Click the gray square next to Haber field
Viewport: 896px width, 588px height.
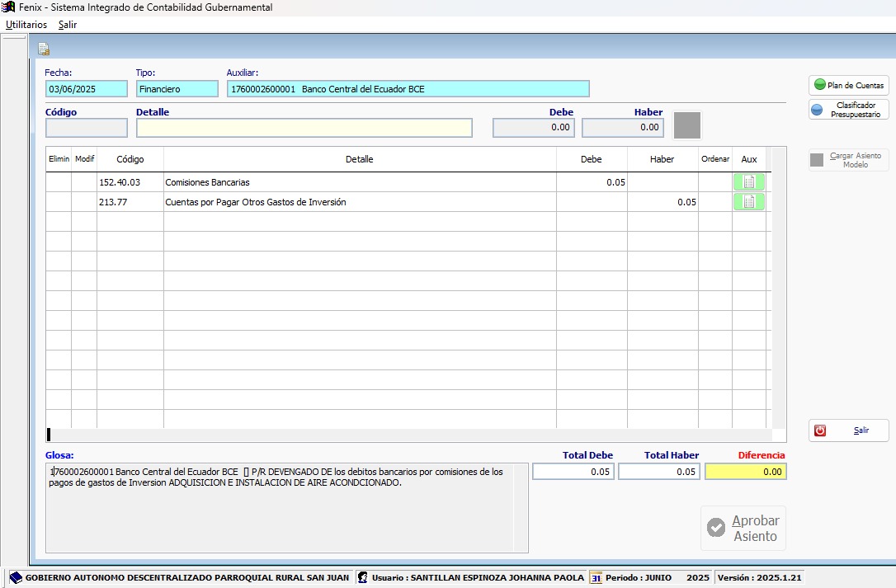(687, 125)
